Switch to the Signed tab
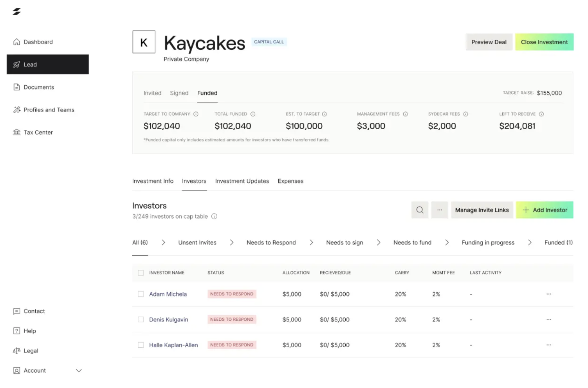 pos(179,93)
